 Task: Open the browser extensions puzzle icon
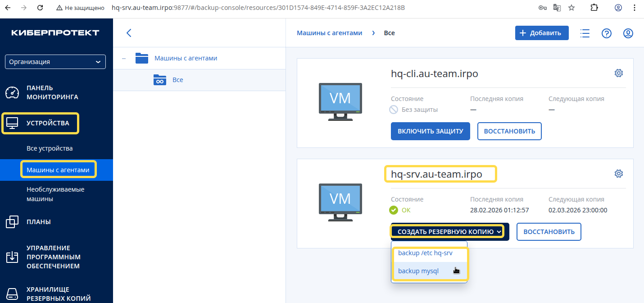click(594, 8)
